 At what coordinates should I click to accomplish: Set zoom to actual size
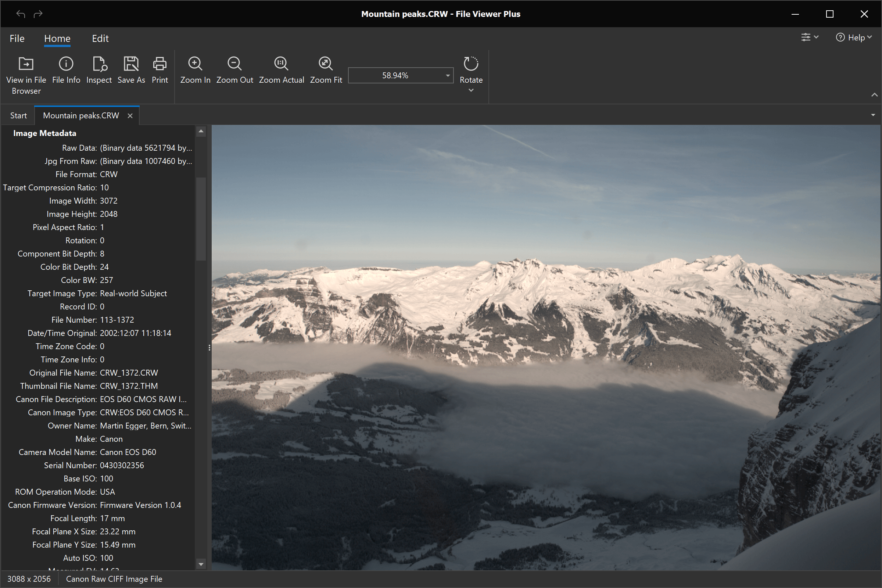coord(281,64)
